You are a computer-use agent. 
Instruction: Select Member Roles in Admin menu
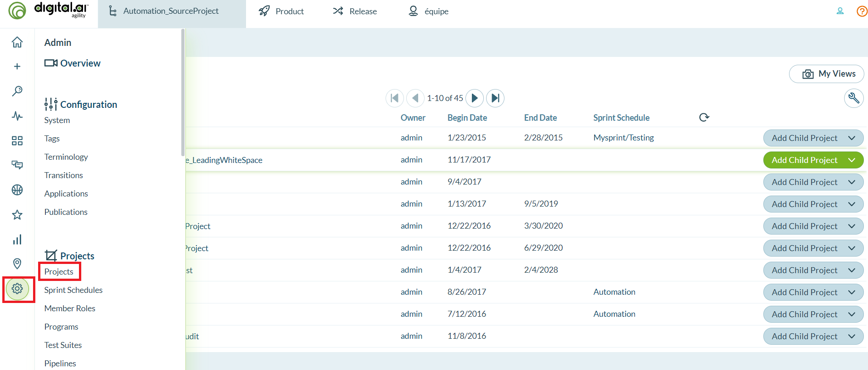tap(70, 308)
